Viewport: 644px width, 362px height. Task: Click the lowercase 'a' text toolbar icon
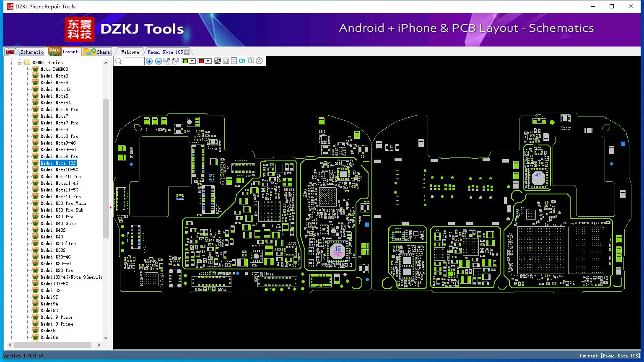(x=226, y=61)
